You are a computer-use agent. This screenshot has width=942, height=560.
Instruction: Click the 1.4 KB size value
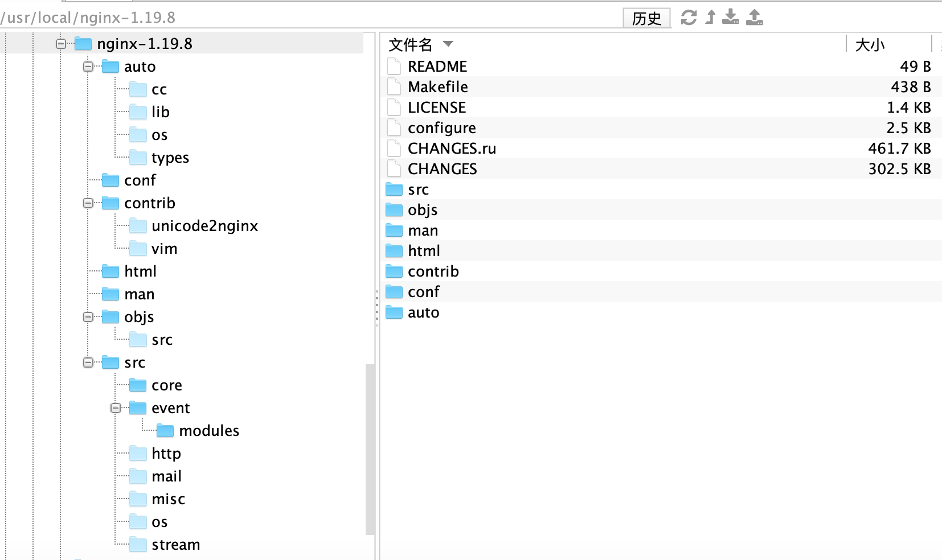click(909, 108)
